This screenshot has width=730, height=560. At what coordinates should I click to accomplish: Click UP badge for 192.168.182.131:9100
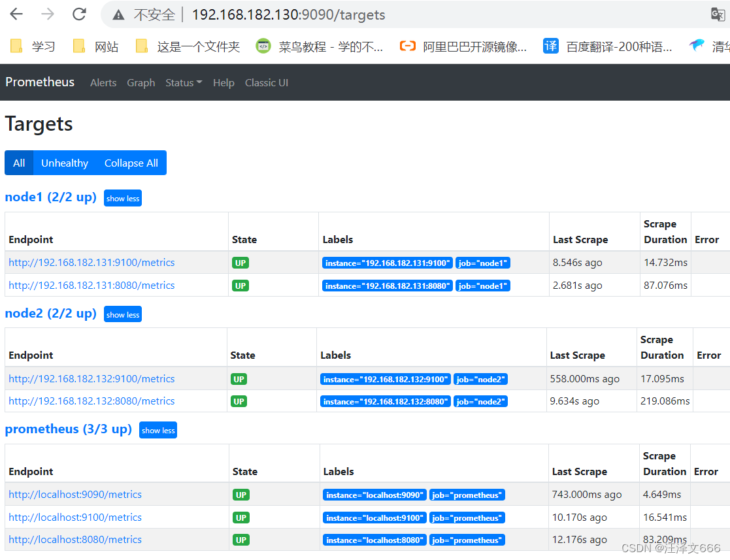click(x=241, y=263)
